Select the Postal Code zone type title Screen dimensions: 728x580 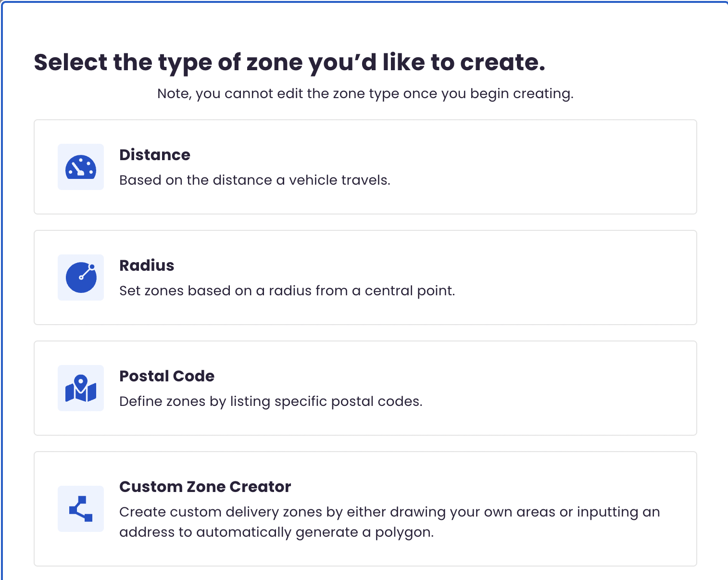167,376
